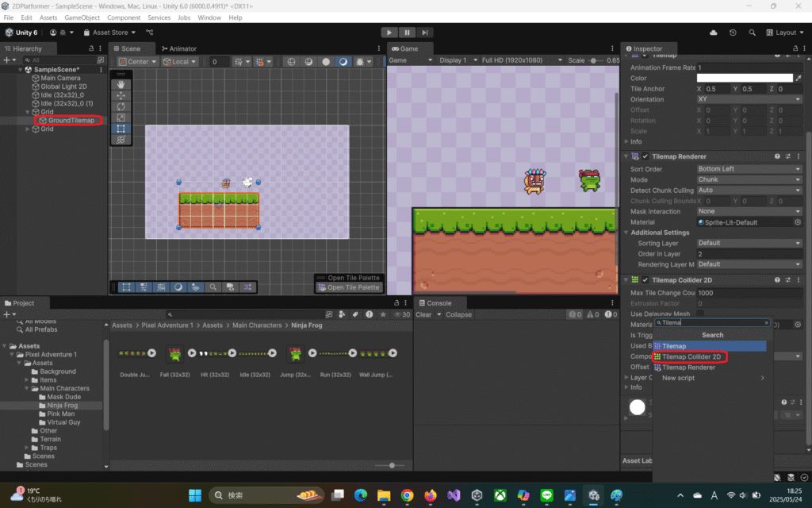Toggle Collapse in Console panel

pos(459,314)
